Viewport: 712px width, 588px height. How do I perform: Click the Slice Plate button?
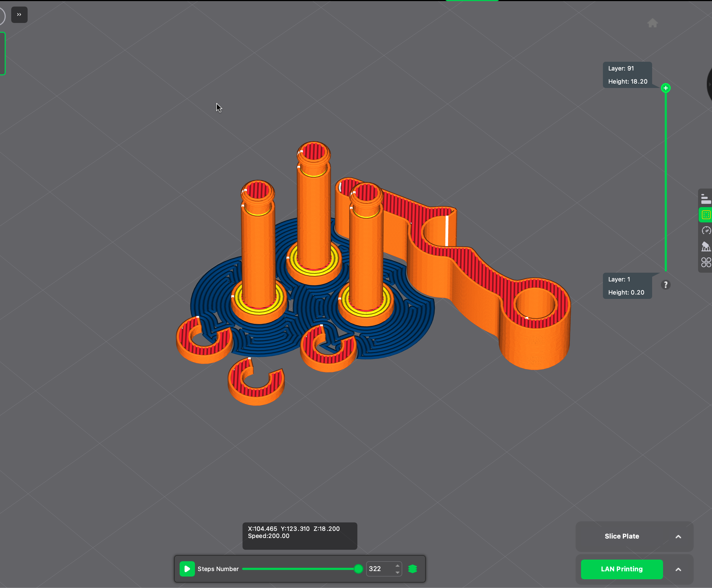pos(622,537)
